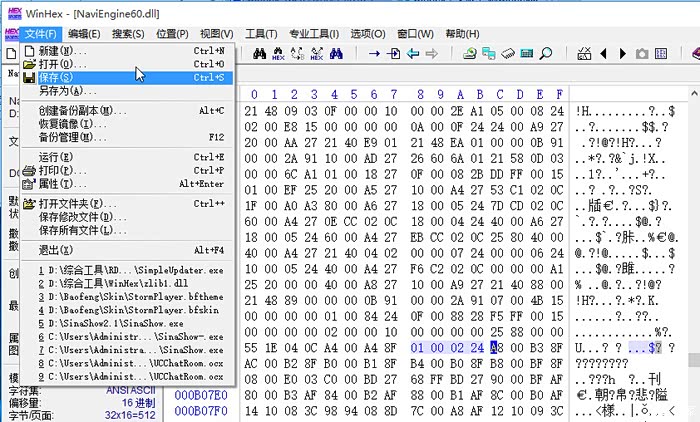Viewport: 700px width, 422px height.
Task: Open recent file zlib1.dll
Action: [110, 283]
